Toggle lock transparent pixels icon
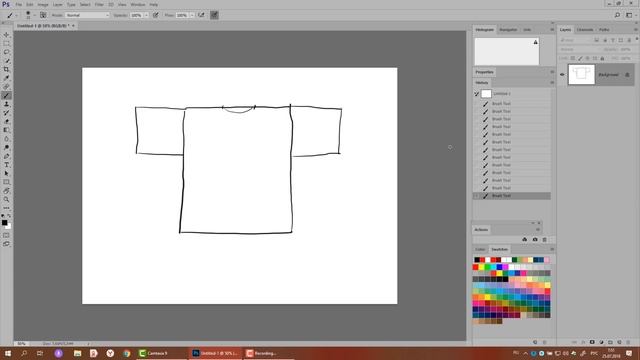The width and height of the screenshot is (640, 360). 573,58
